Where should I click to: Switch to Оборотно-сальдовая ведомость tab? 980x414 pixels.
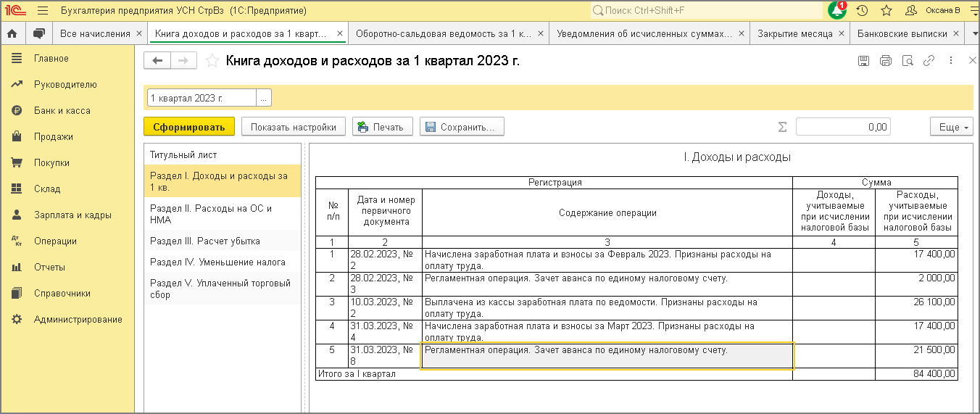[x=443, y=33]
